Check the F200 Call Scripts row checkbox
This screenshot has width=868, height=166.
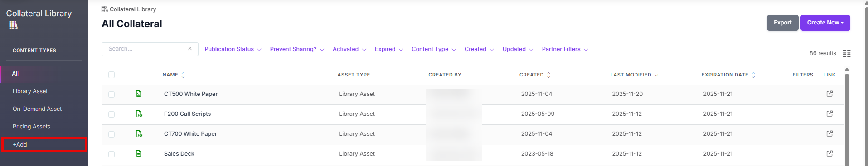tap(112, 114)
